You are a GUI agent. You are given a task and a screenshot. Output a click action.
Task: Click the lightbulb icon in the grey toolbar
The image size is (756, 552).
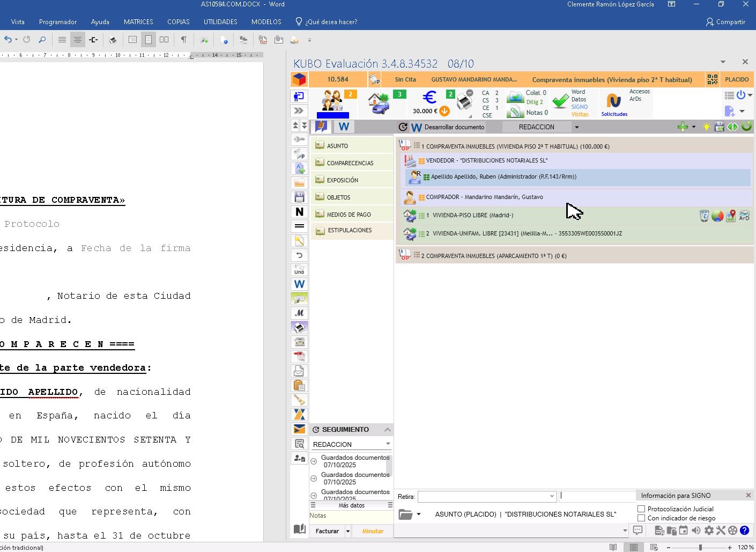click(x=707, y=127)
